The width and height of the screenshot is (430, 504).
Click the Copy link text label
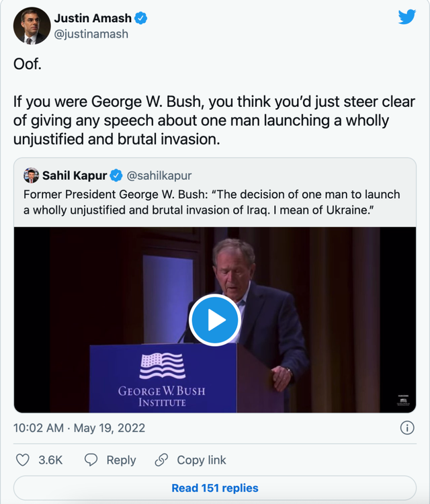click(x=202, y=460)
